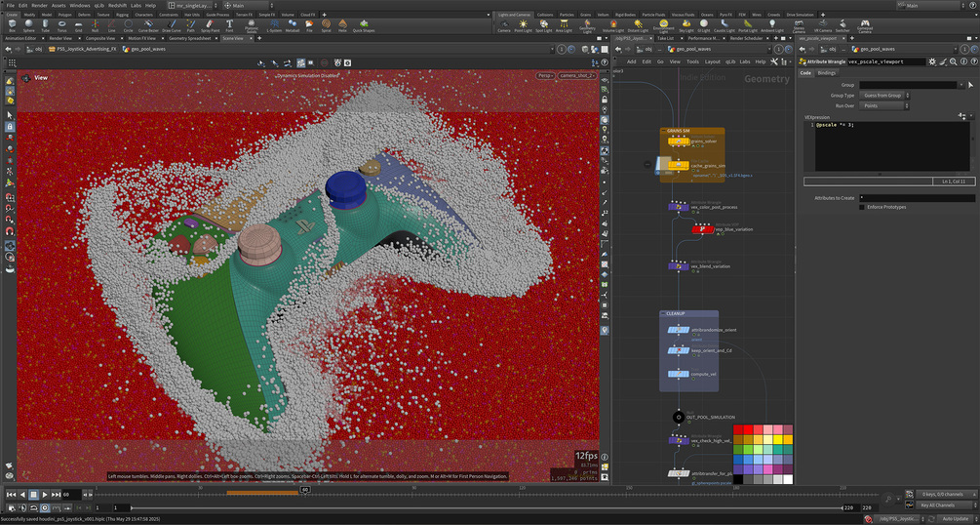Collapse the GRAINS SIM network box

coord(664,131)
